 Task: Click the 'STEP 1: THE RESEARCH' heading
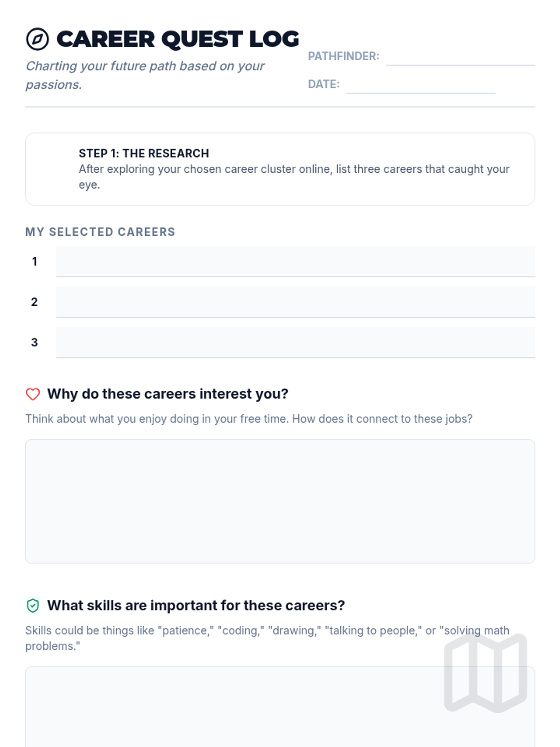[x=144, y=154]
